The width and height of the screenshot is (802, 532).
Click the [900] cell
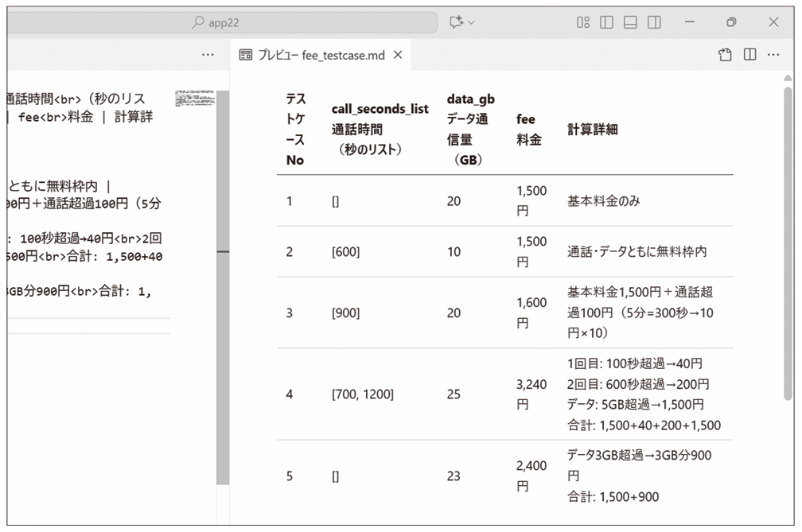pos(346,313)
